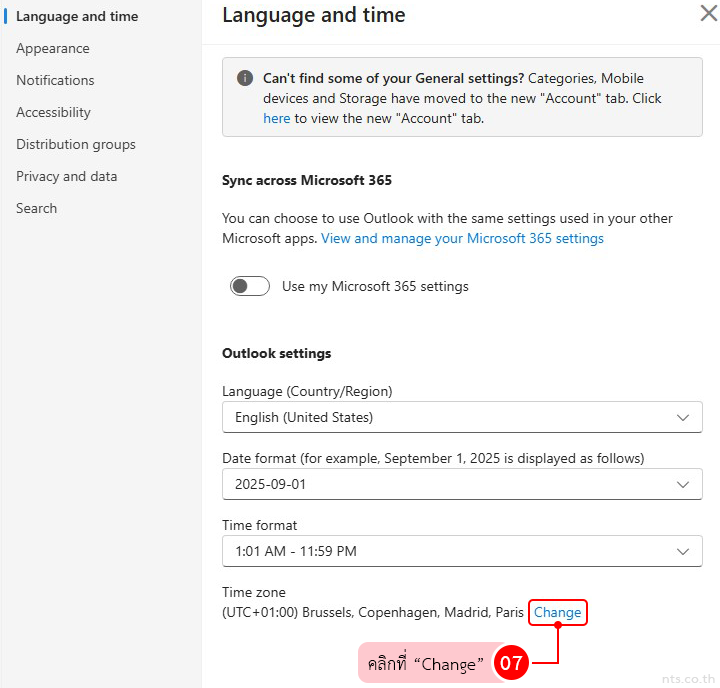Open the Search settings section
The image size is (720, 688).
tap(36, 208)
